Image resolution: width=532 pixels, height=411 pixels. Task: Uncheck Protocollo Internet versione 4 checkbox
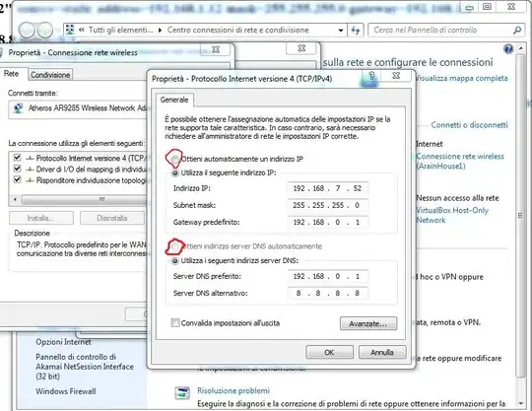(x=17, y=158)
